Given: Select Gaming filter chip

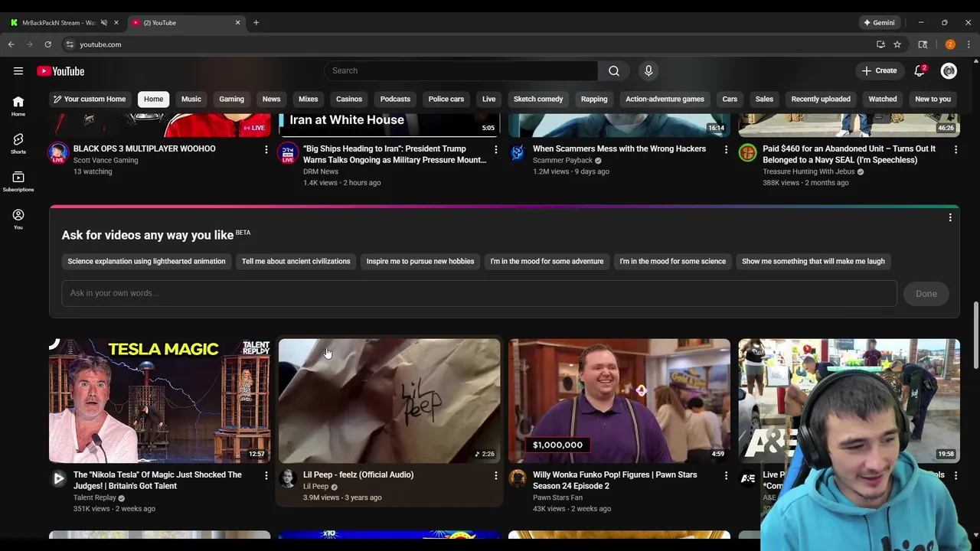Looking at the screenshot, I should pyautogui.click(x=231, y=99).
